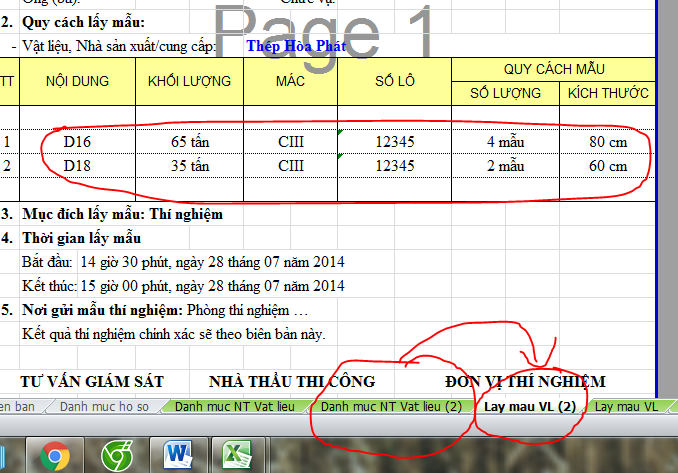Click the 'KHỐI LƯỢNG' column header cell
This screenshot has height=473, width=678.
pyautogui.click(x=189, y=81)
